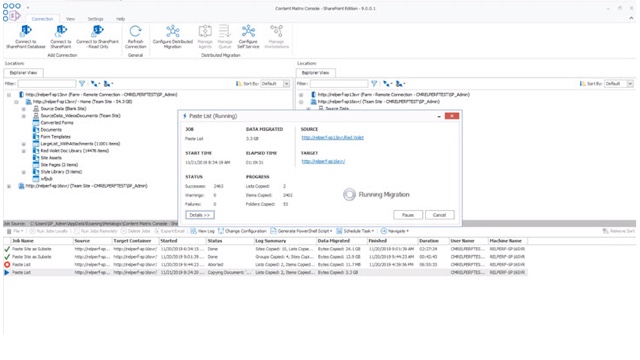Expand Style Library node
This screenshot has width=640, height=360.
pyautogui.click(x=24, y=172)
